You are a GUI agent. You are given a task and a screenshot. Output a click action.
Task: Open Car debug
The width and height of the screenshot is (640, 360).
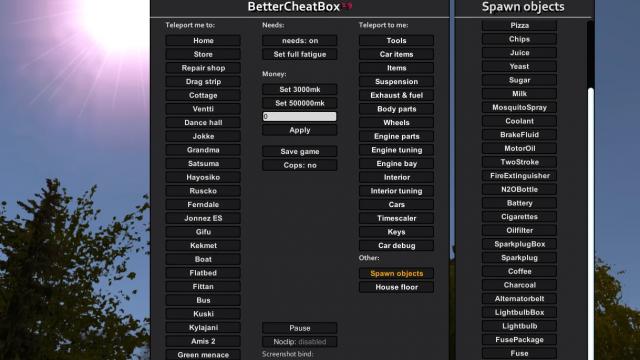coord(396,246)
